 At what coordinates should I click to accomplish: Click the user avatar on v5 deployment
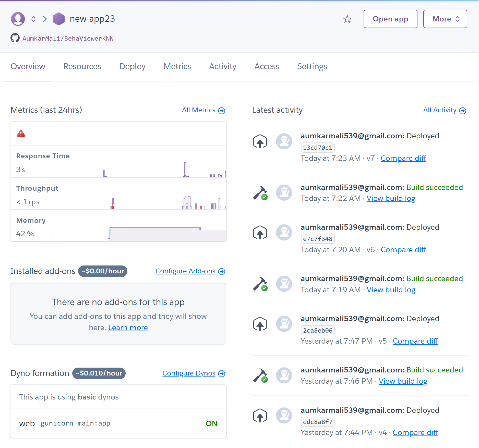click(284, 324)
